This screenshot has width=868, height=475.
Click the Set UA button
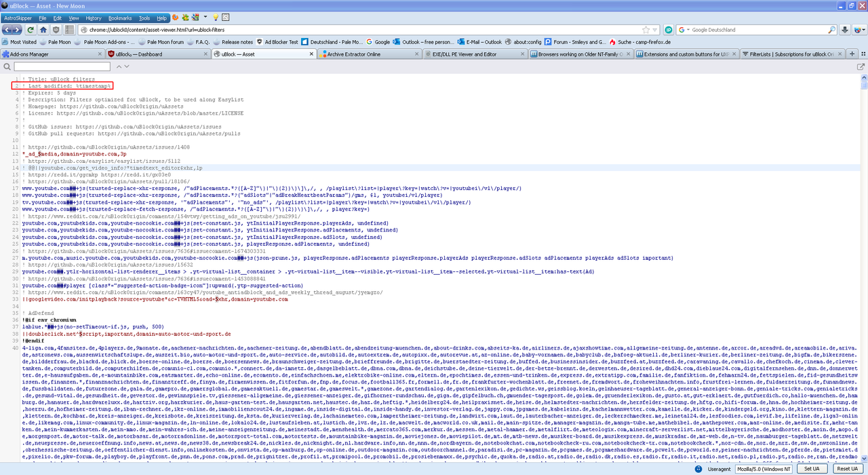click(x=812, y=469)
